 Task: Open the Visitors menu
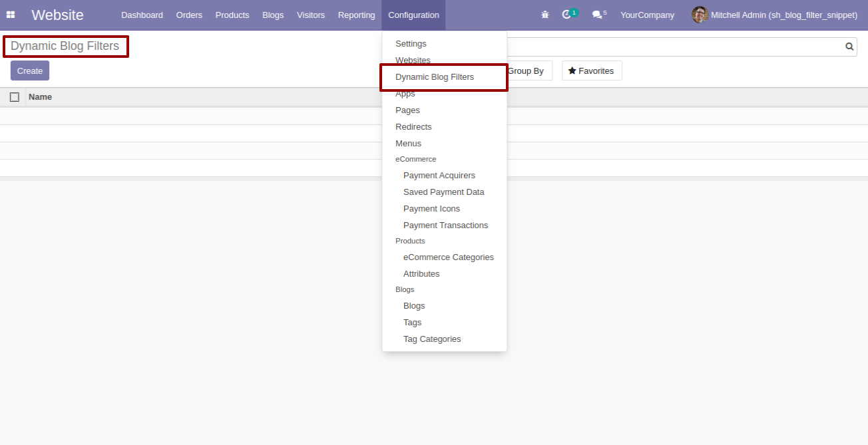click(x=311, y=15)
